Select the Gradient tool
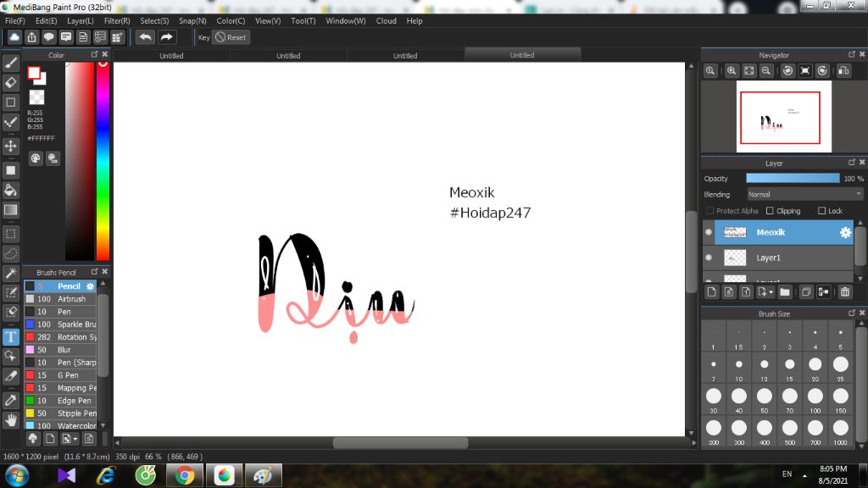Screen dimensions: 868x488 point(10,210)
